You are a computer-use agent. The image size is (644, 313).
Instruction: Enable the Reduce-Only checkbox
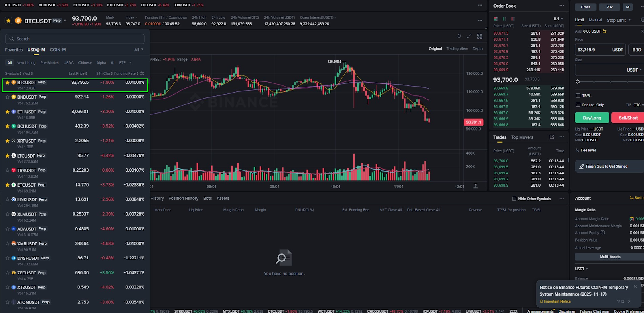[578, 105]
